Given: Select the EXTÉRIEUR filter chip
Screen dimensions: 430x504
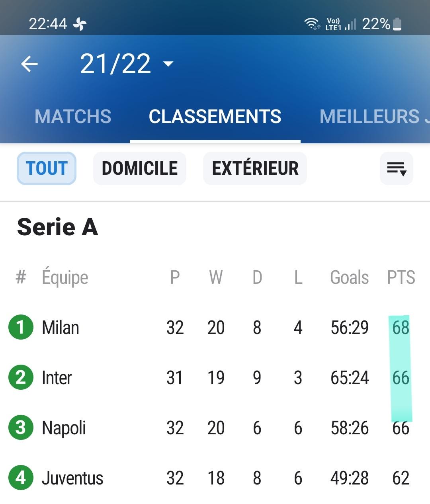Looking at the screenshot, I should tap(255, 168).
